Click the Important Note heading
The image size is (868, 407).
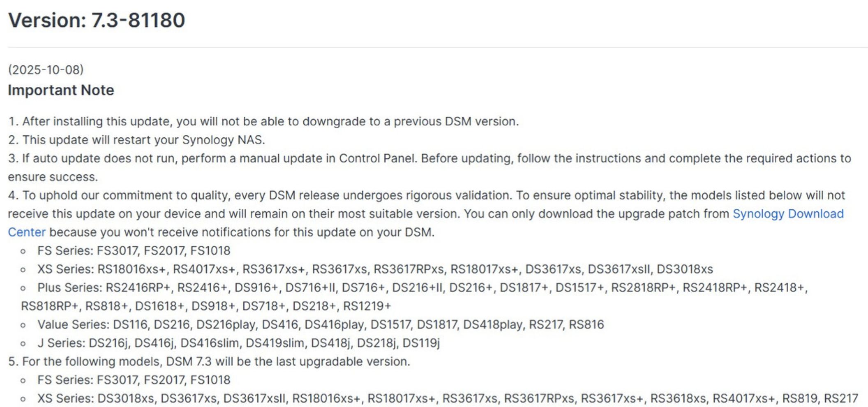(61, 90)
